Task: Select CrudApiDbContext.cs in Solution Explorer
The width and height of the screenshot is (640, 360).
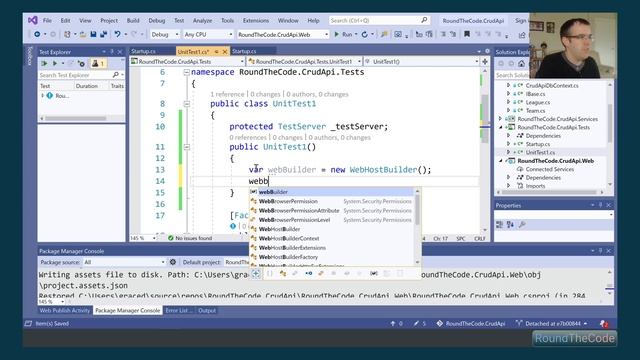Action: (x=552, y=85)
